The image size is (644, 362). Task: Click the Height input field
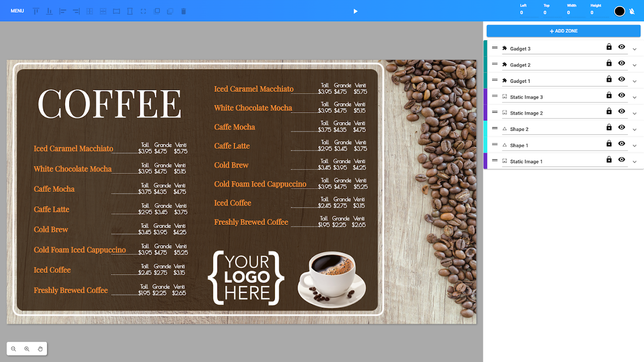pos(600,13)
